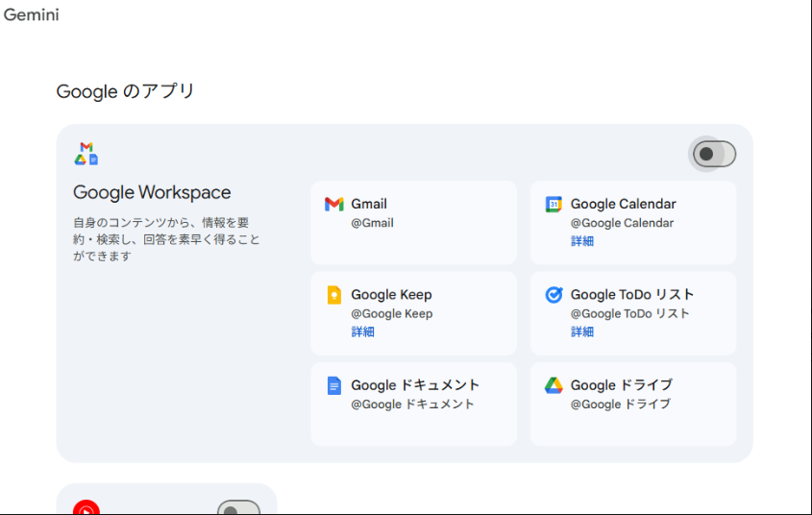Click the Google Workspace combined apps icon
The image size is (812, 515).
point(86,154)
